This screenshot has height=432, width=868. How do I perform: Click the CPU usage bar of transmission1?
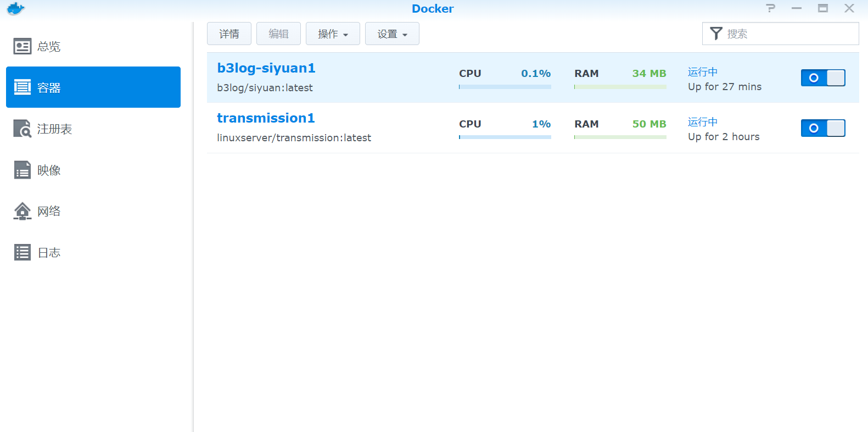(505, 137)
